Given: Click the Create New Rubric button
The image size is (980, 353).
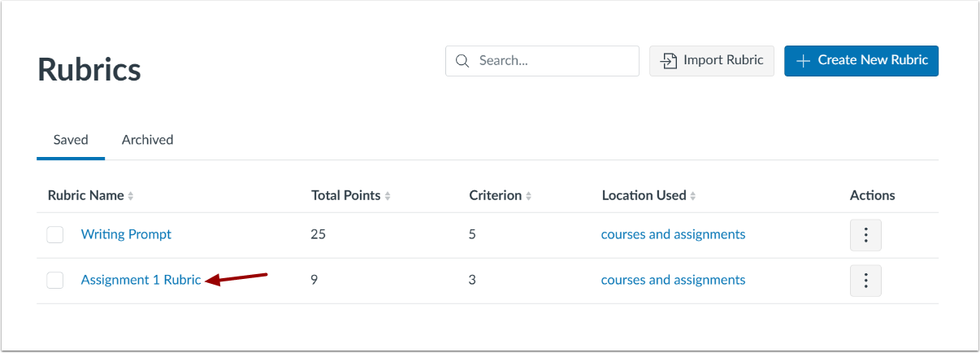Looking at the screenshot, I should coord(861,61).
